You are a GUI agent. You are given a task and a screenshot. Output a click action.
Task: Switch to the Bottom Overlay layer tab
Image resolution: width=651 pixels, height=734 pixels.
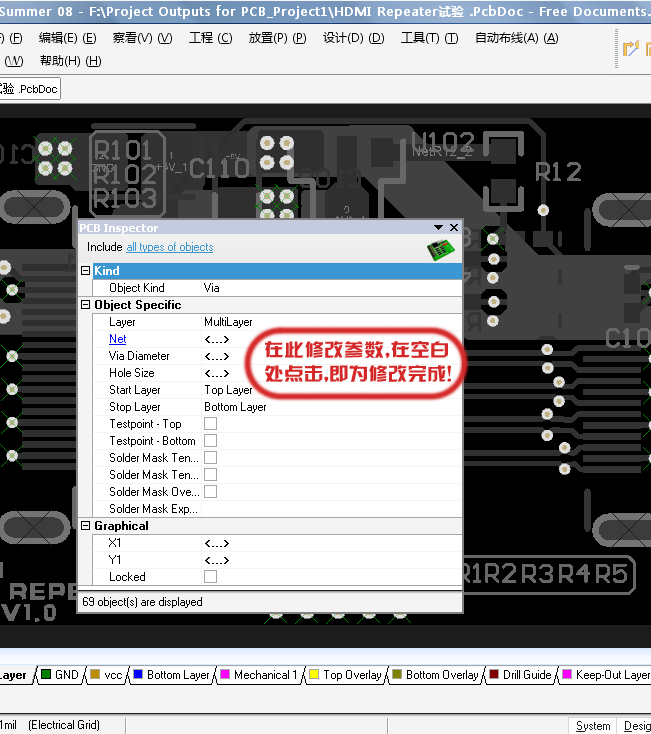pyautogui.click(x=436, y=675)
